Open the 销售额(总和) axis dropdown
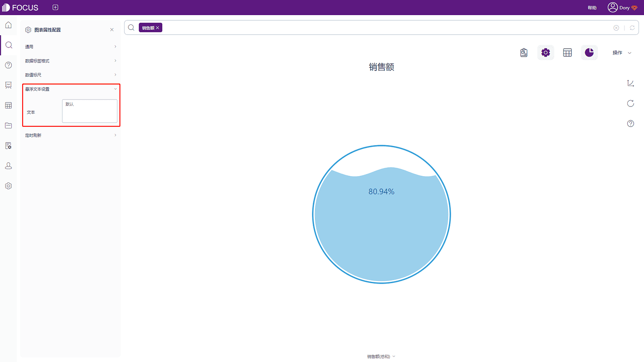644x362 pixels. click(x=381, y=357)
